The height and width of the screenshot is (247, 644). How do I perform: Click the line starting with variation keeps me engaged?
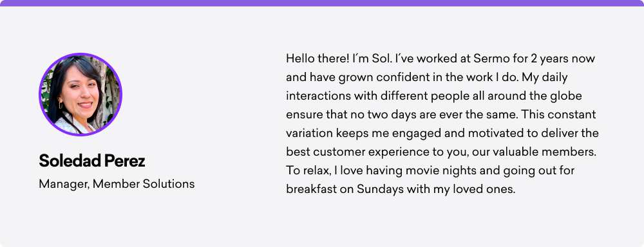[x=442, y=134]
